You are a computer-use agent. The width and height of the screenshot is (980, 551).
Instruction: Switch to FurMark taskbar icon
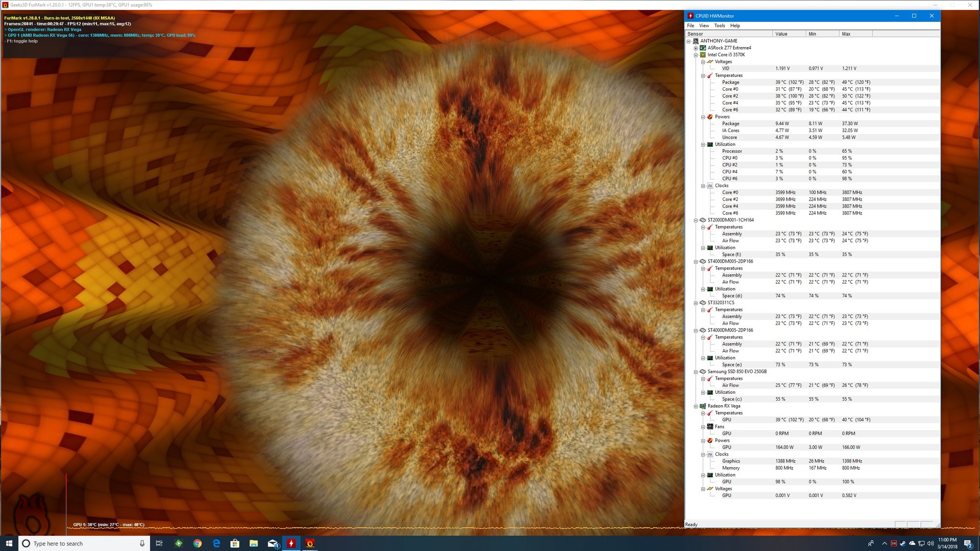pos(310,543)
